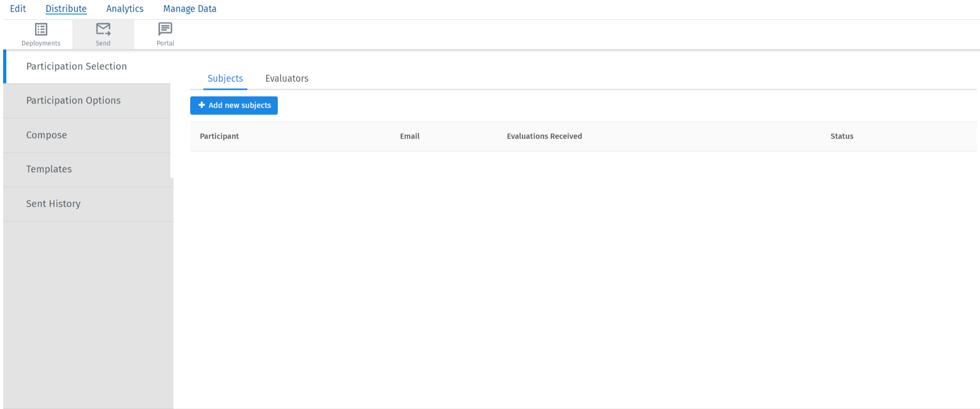Open the Portal chat icon
The image size is (980, 409).
165,29
